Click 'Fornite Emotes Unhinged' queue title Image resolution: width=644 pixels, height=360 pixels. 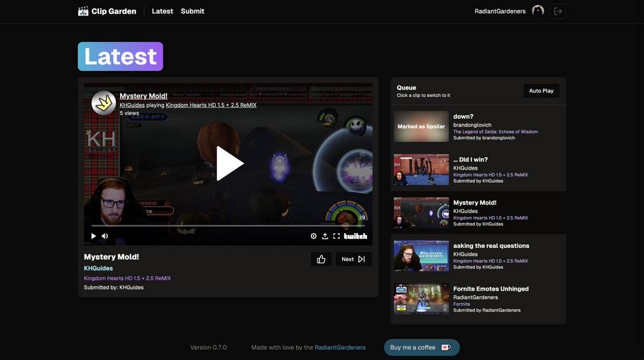tap(491, 289)
